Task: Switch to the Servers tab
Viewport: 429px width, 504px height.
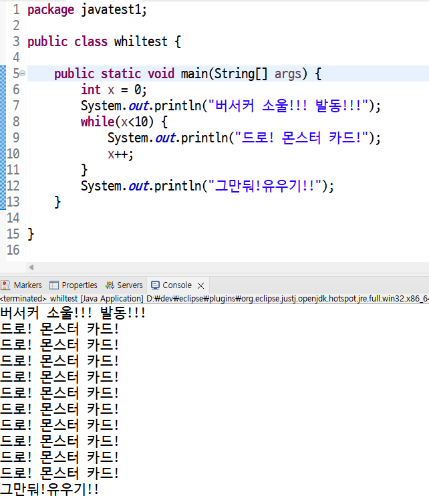Action: tap(124, 285)
